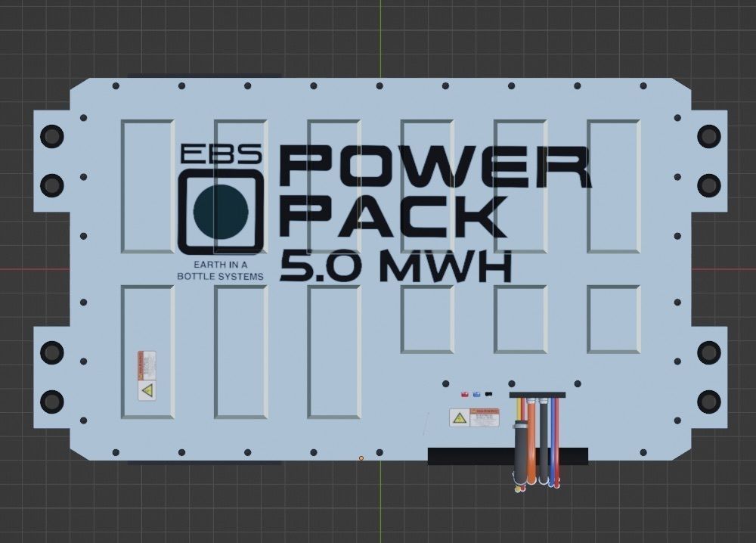Click the "POWER" lettering on the lid
756x543 pixels.
click(435, 167)
